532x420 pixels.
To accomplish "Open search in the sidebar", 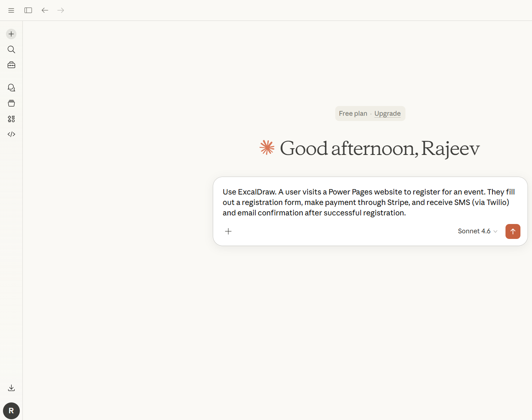I will pos(11,50).
